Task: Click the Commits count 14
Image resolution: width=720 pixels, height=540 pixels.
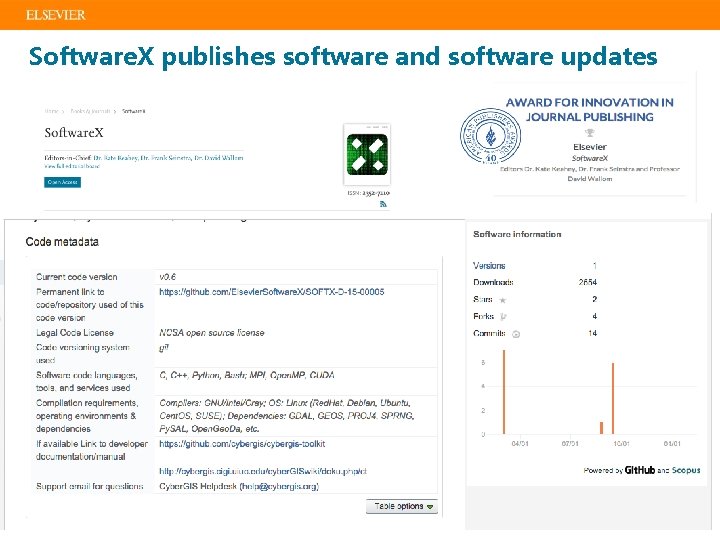Action: [592, 333]
